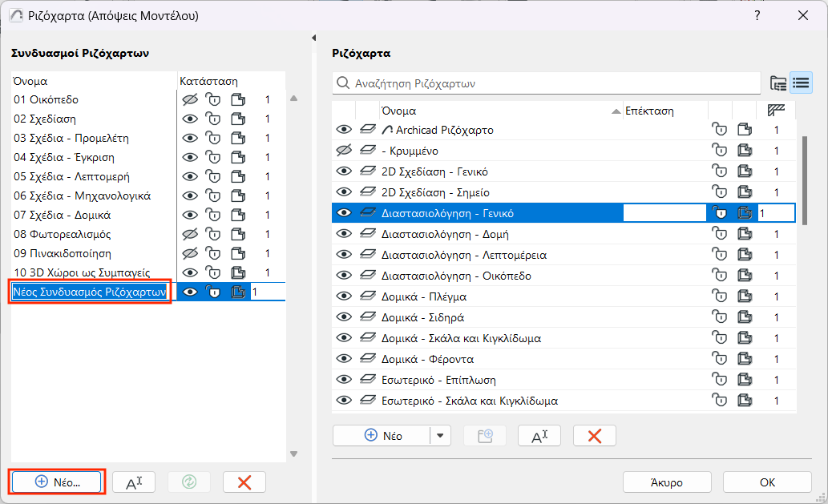Switch to list view of layers

(801, 83)
